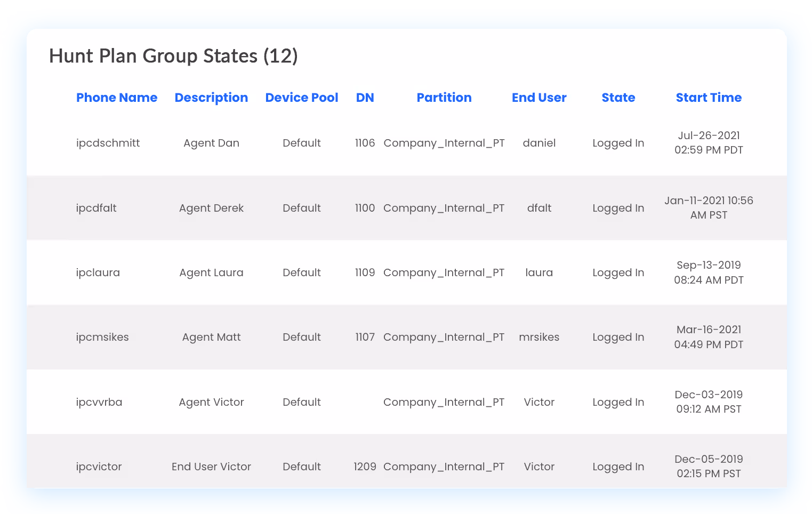
Task: Click end user daniel
Action: pyautogui.click(x=539, y=143)
